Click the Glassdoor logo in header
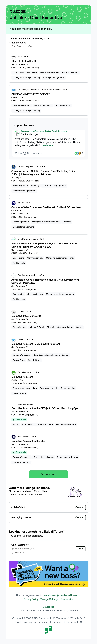Image resolution: width=97 pixels, height=644 pixels. (x=18, y=11)
